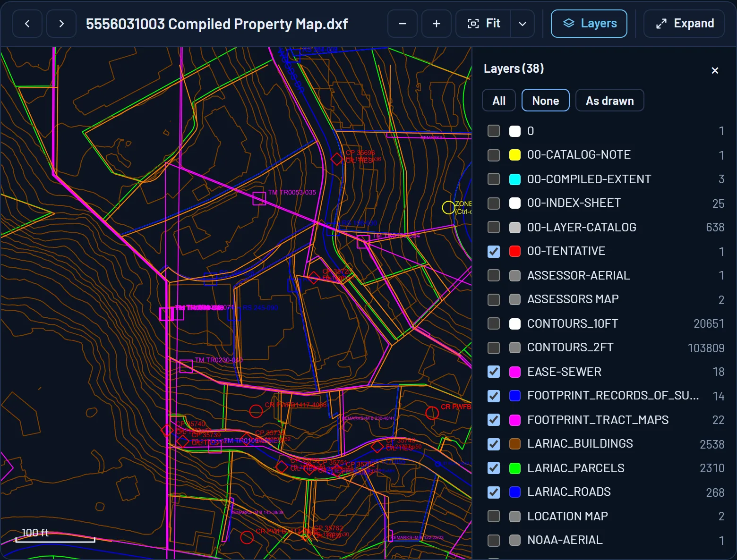Enable 00-INDEX-SHEET layer checkbox
Viewport: 737px width, 560px height.
pyautogui.click(x=494, y=203)
